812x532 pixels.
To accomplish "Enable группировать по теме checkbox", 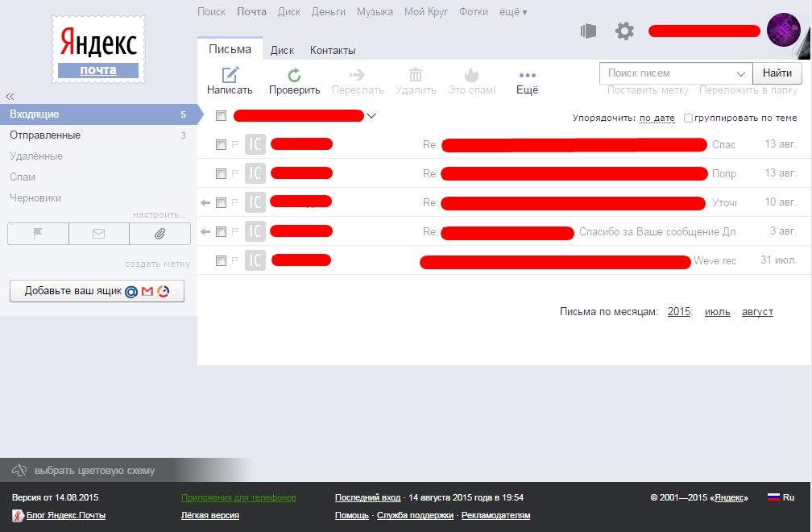I will pyautogui.click(x=688, y=118).
